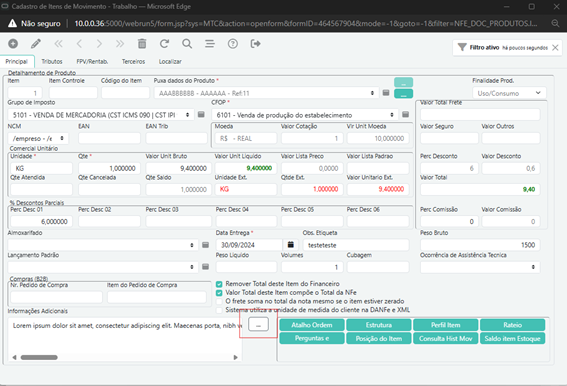This screenshot has height=386, width=567.
Task: Open lookup icon next to Puxa dados do Produto
Action: pyautogui.click(x=386, y=93)
